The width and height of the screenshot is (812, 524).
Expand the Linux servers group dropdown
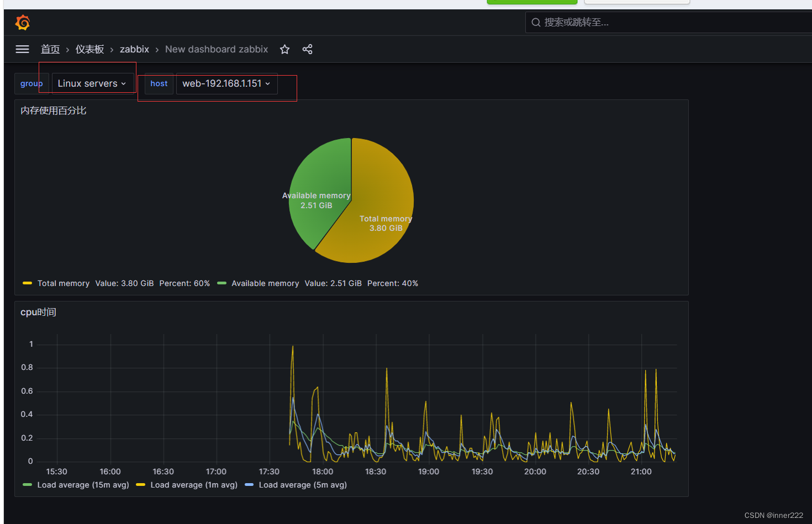pos(93,83)
